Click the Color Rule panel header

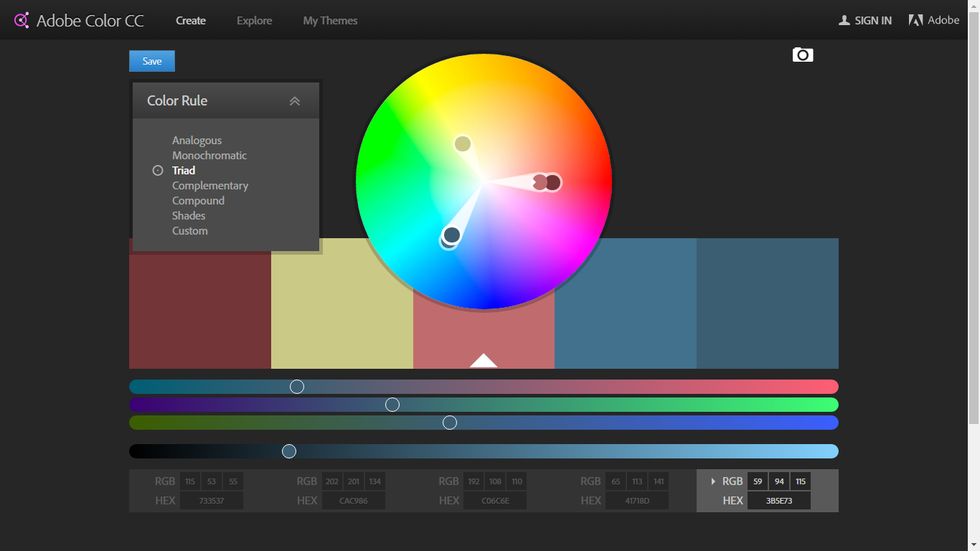coord(226,100)
